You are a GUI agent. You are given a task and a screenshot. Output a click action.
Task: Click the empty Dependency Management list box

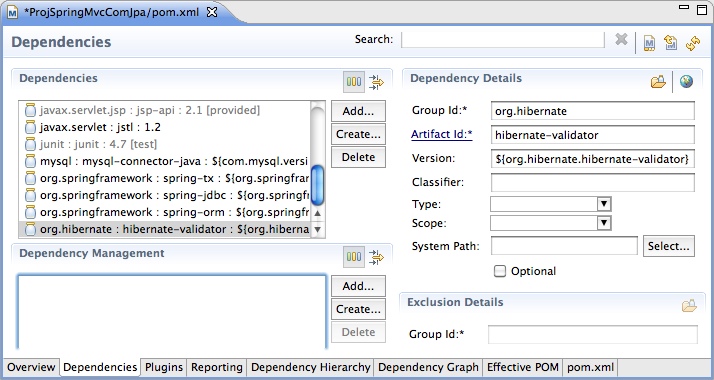[172, 312]
